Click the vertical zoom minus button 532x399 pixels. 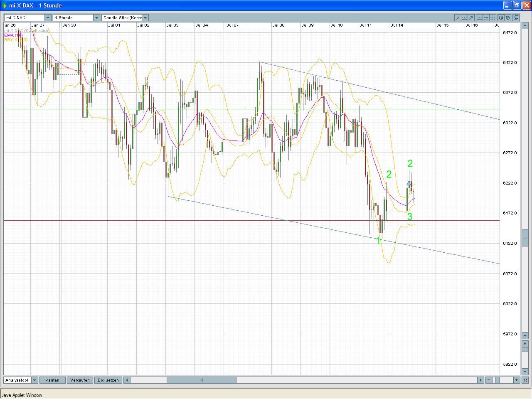pos(525,371)
